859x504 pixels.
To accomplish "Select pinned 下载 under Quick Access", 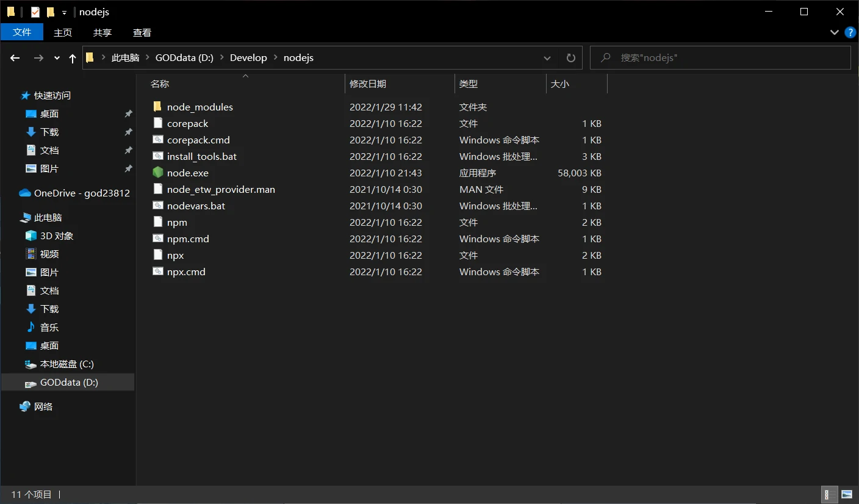I will coord(49,132).
